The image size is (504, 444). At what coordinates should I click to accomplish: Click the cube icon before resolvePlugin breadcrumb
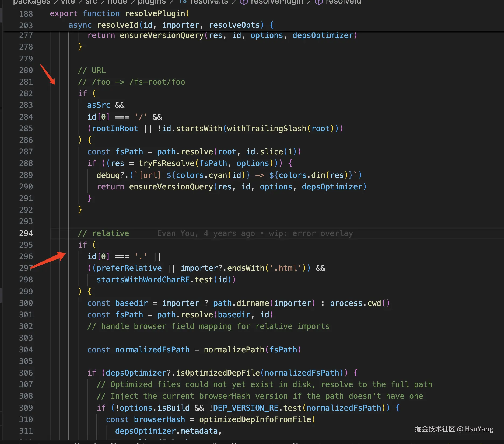(x=244, y=2)
